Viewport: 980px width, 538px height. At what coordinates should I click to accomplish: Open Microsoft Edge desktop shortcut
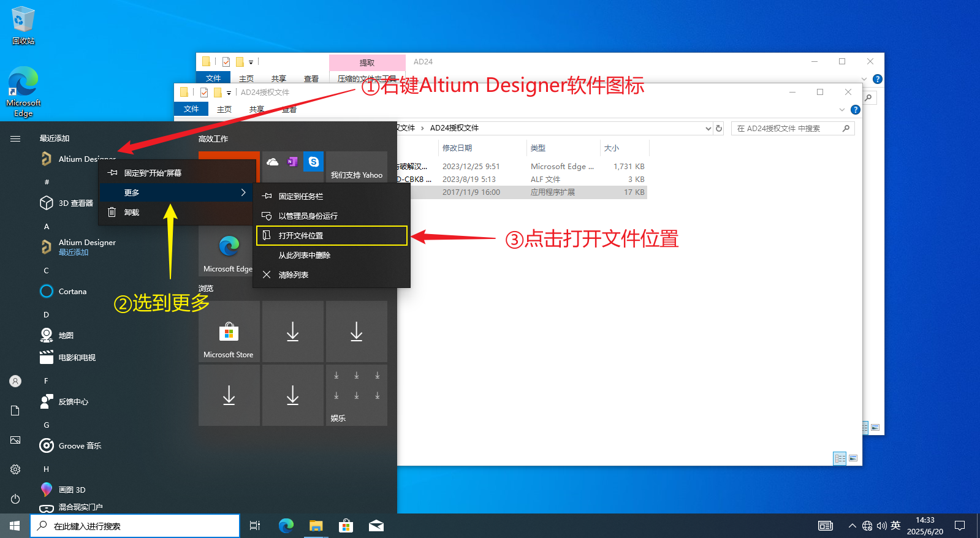23,92
